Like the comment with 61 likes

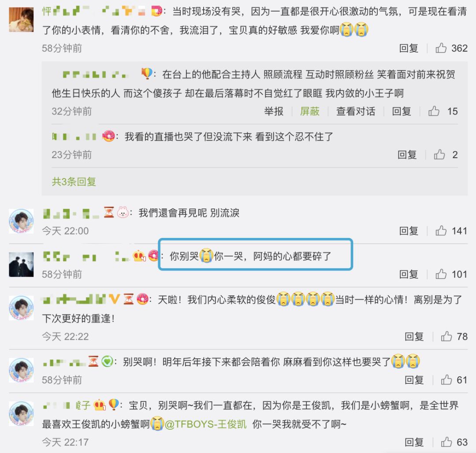pyautogui.click(x=446, y=379)
